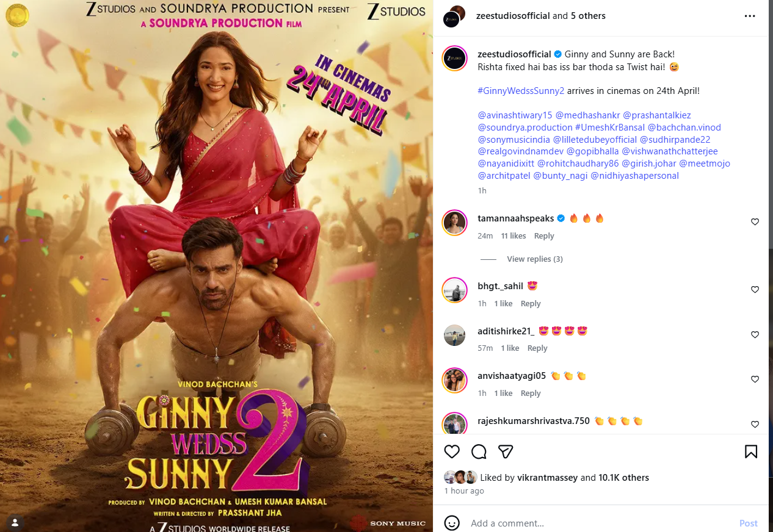This screenshot has height=532, width=773.
Task: Like bhgt._sahil's comment
Action: point(755,290)
